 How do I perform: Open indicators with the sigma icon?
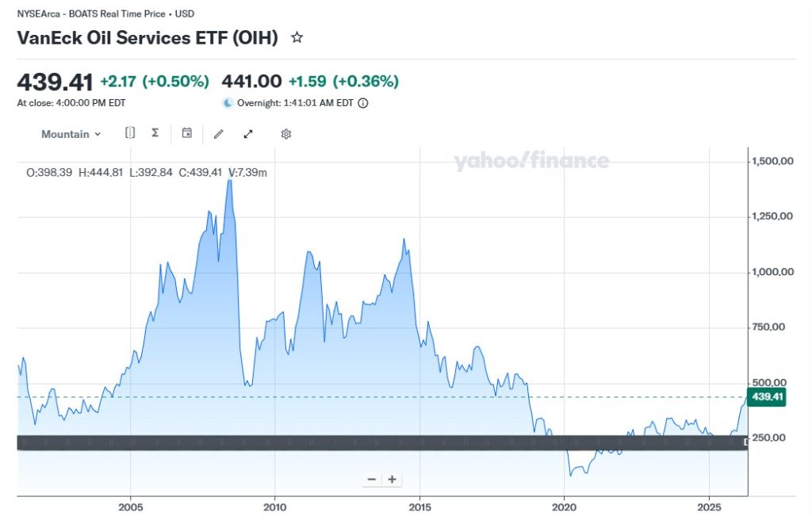[x=155, y=133]
